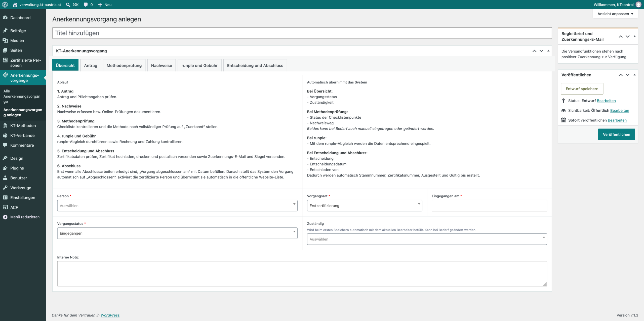Open the Zuständig dropdown

[427, 239]
